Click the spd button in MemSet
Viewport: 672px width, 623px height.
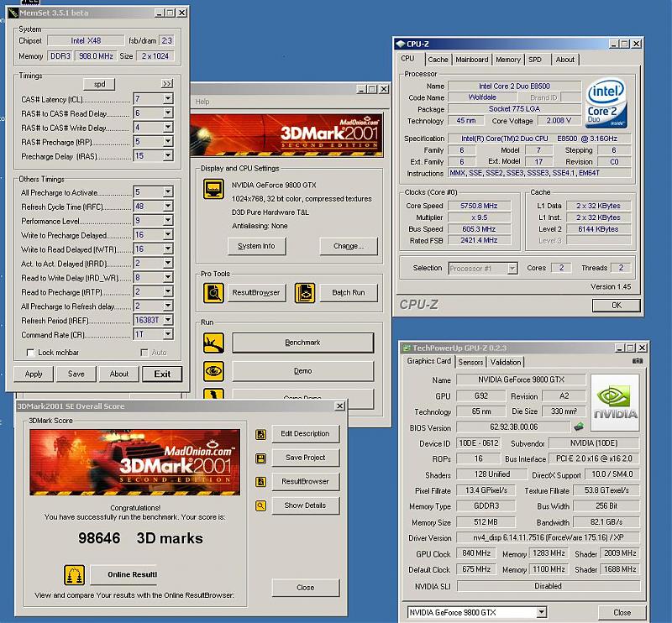(98, 84)
